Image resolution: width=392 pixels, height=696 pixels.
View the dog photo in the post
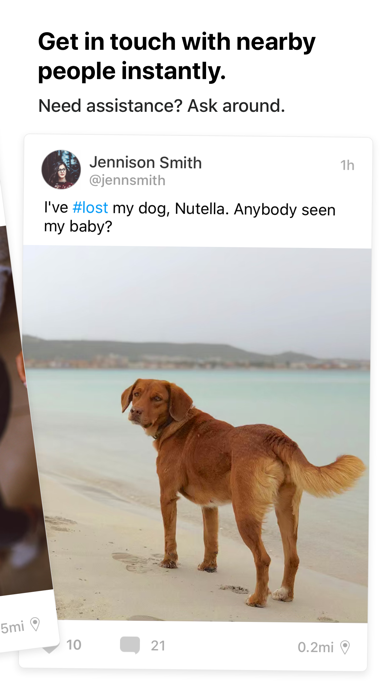tap(197, 435)
